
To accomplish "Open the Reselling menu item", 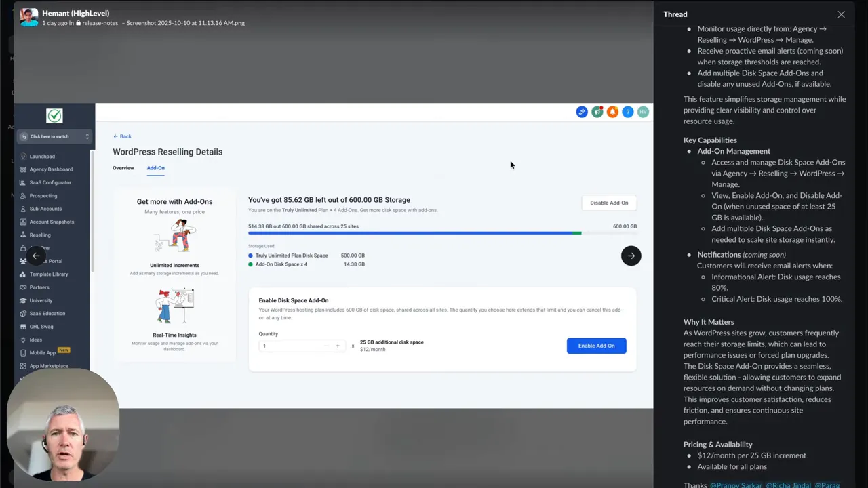I will point(40,235).
